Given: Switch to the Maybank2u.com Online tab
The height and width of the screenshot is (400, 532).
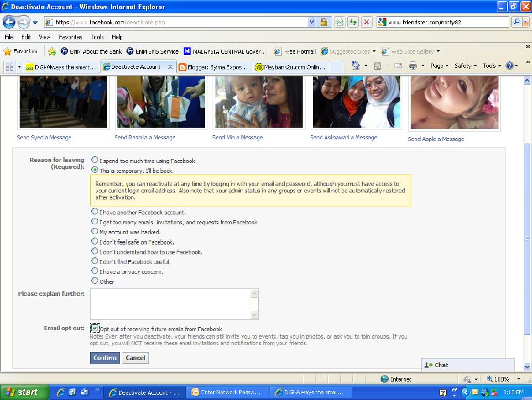Looking at the screenshot, I should (x=291, y=67).
